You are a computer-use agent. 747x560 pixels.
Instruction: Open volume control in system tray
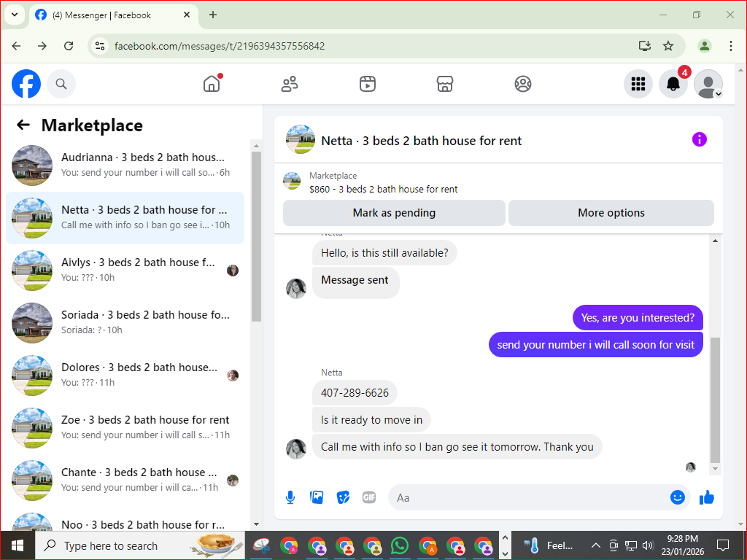[x=648, y=545]
